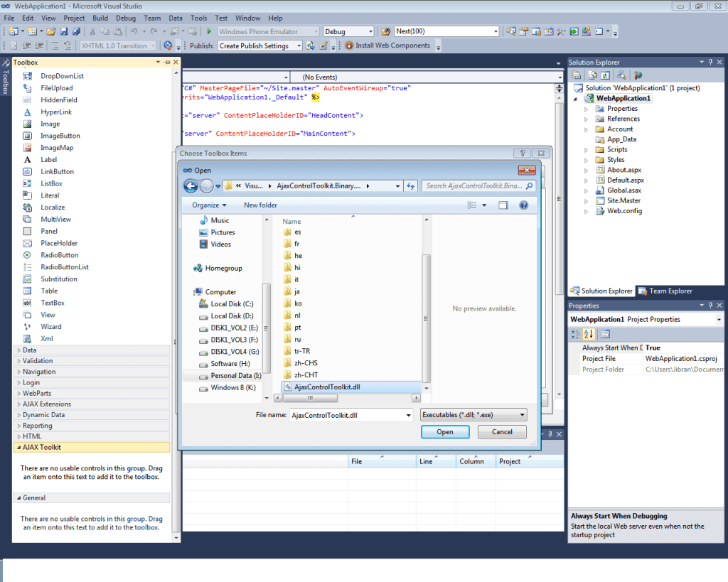728x582 pixels.
Task: Click the RadioButton control icon in the Toolbox
Action: click(28, 255)
